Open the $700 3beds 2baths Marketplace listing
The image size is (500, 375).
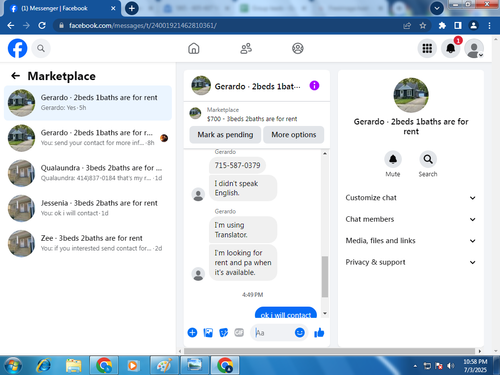[252, 114]
